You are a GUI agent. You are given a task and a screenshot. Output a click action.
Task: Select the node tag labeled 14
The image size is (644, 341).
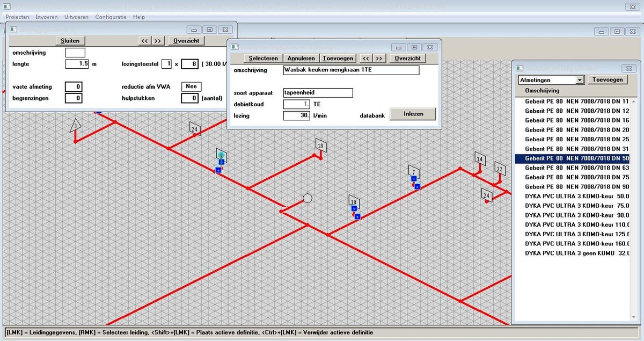[x=480, y=159]
